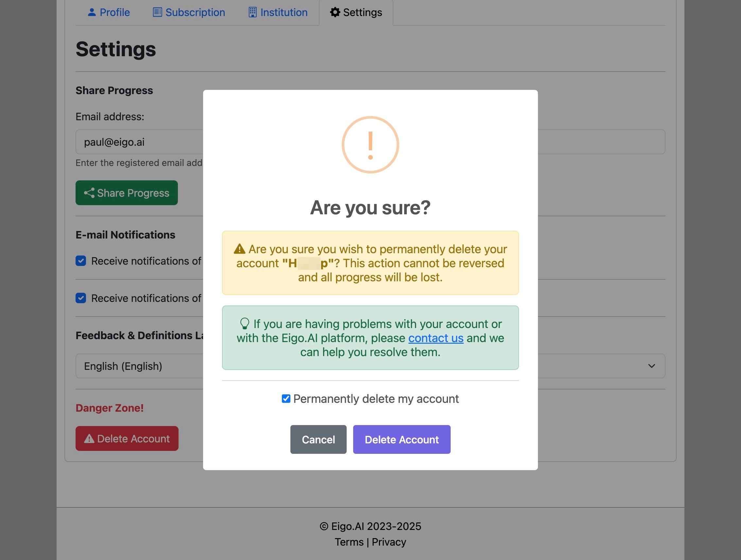741x560 pixels.
Task: Click the warning triangle on red Delete Account
Action: 89,438
